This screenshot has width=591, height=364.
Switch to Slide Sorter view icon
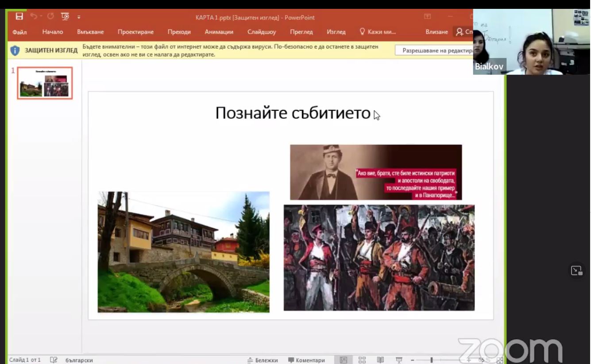362,360
